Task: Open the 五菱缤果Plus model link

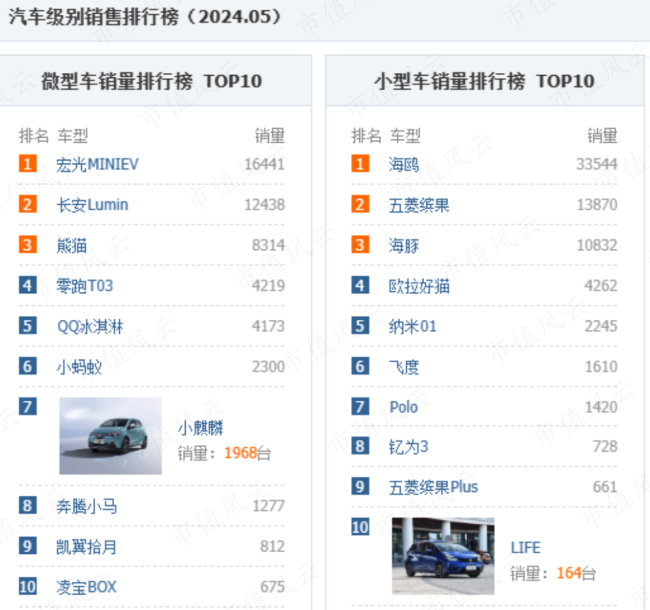Action: coord(433,487)
